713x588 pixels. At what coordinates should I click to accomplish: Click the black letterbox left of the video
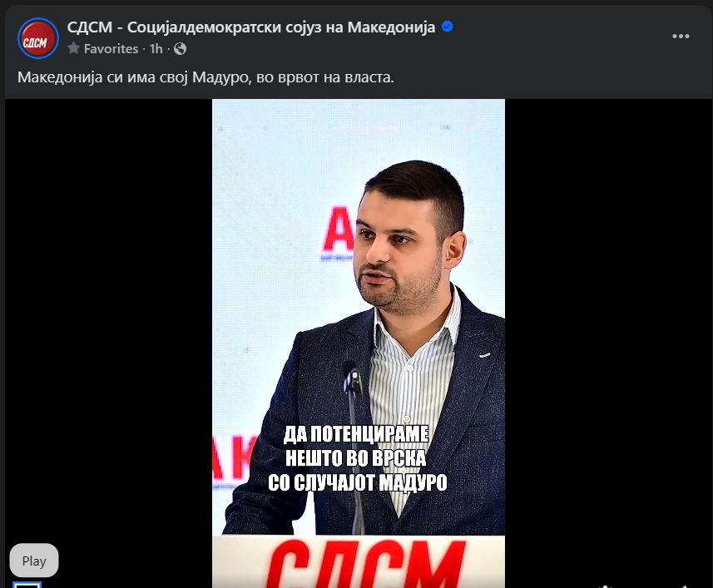click(x=108, y=318)
